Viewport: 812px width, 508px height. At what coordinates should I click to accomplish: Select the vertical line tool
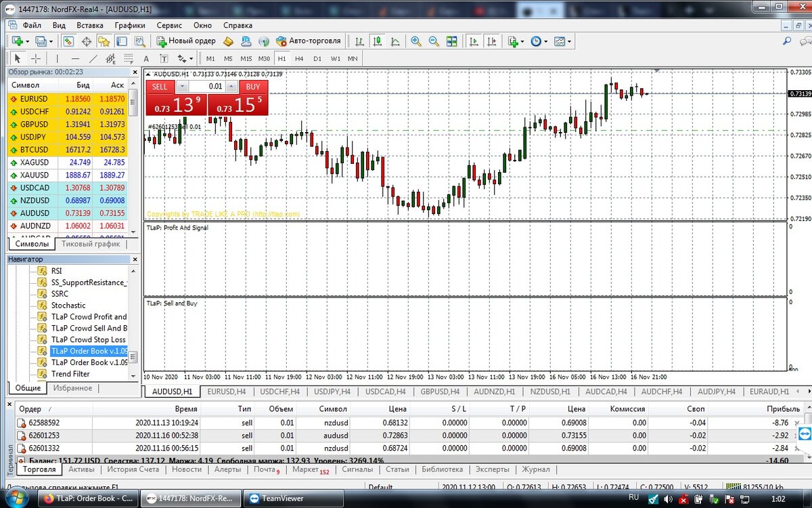point(58,58)
